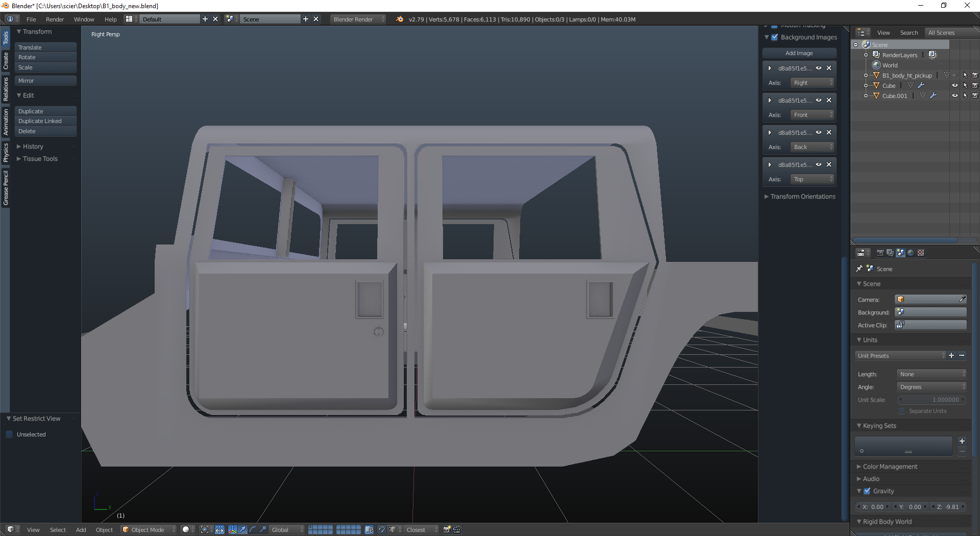Click the lock layers to scene icon
Image resolution: width=980 pixels, height=536 pixels.
coord(369,529)
